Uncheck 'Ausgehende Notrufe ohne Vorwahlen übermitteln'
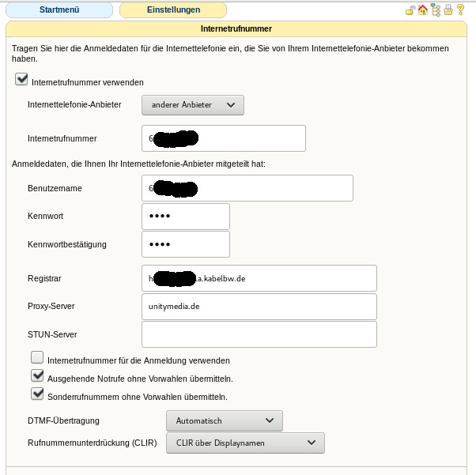 point(37,377)
